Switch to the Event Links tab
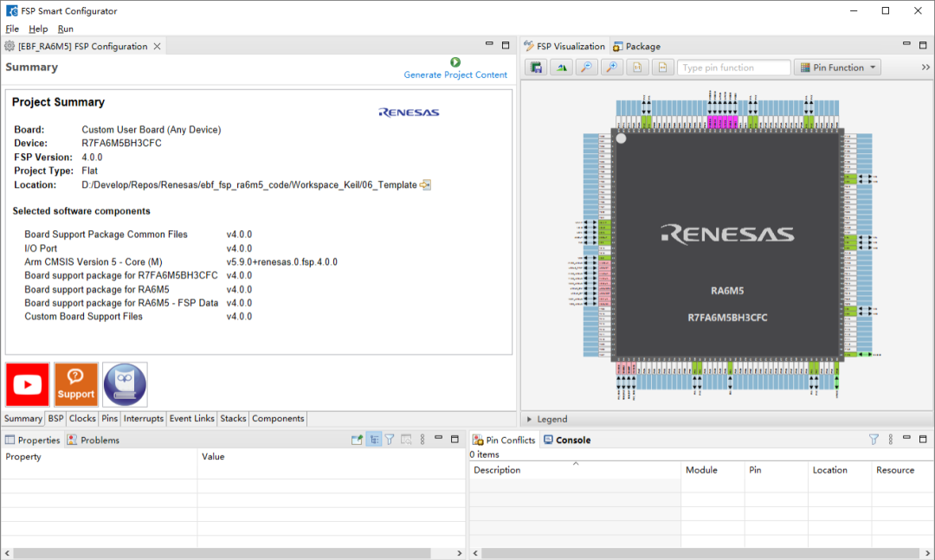 pyautogui.click(x=192, y=419)
